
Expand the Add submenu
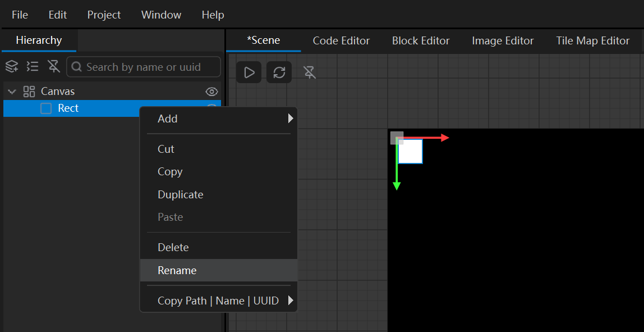[219, 119]
